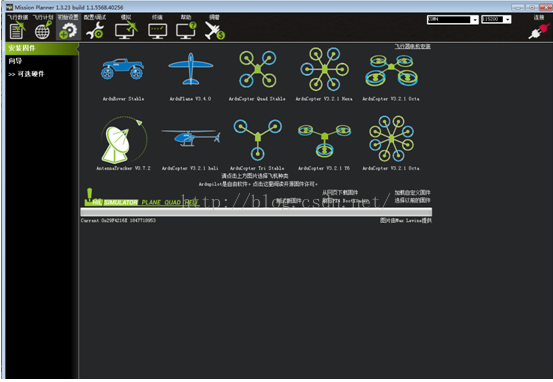Select the Wizard sidebar item
The width and height of the screenshot is (553, 382).
point(15,61)
